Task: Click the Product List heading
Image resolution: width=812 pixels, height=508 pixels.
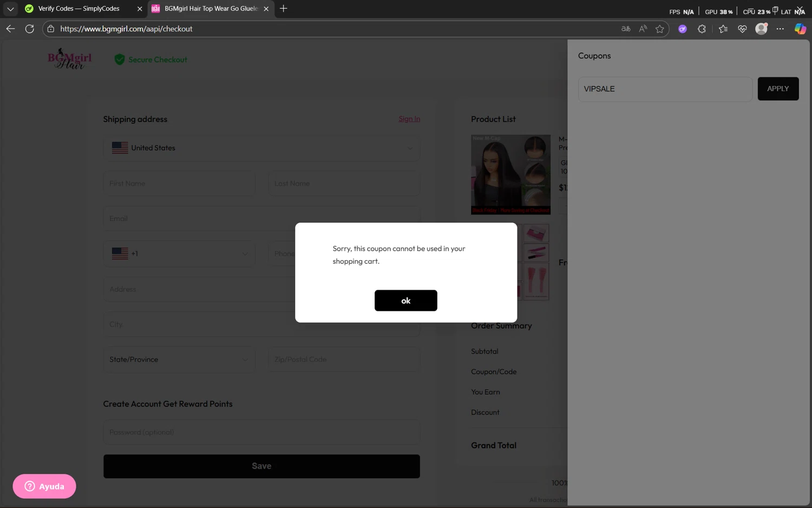Action: (x=493, y=119)
